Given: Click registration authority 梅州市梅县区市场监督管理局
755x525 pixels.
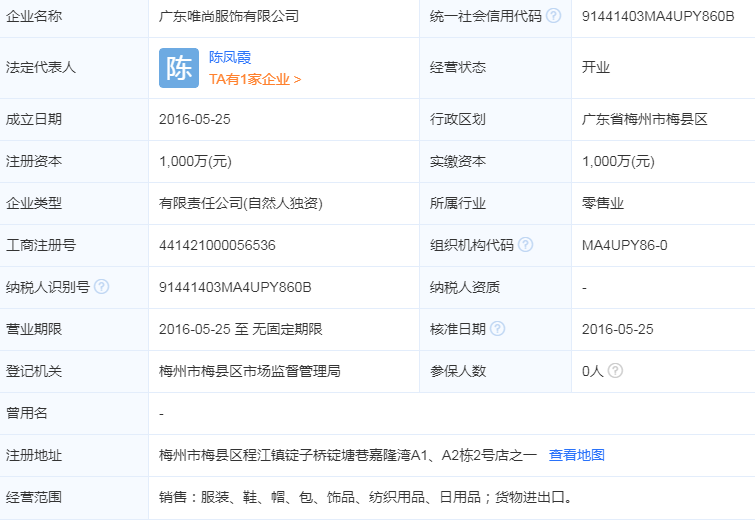Looking at the screenshot, I should click(249, 371).
